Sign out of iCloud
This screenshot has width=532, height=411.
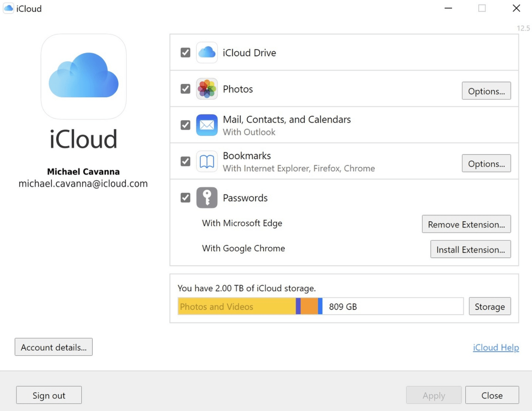point(49,395)
